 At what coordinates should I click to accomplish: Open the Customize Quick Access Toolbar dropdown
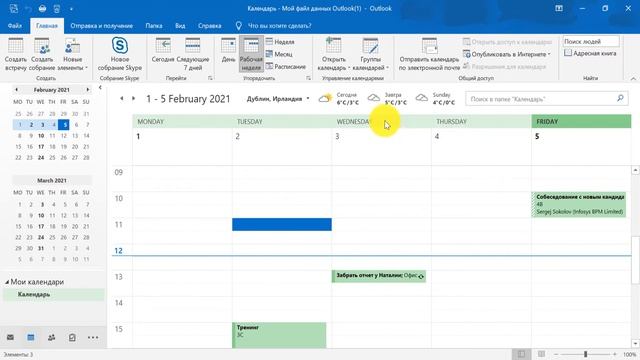click(71, 9)
